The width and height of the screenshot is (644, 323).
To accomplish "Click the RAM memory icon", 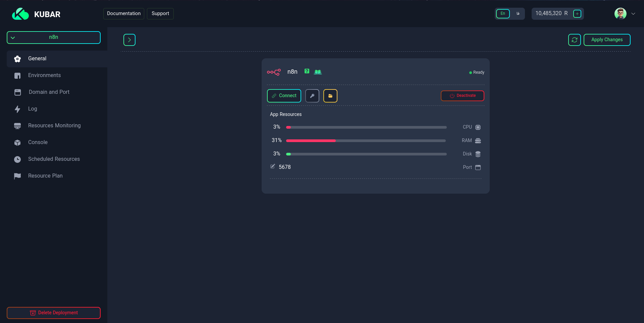I will (478, 141).
